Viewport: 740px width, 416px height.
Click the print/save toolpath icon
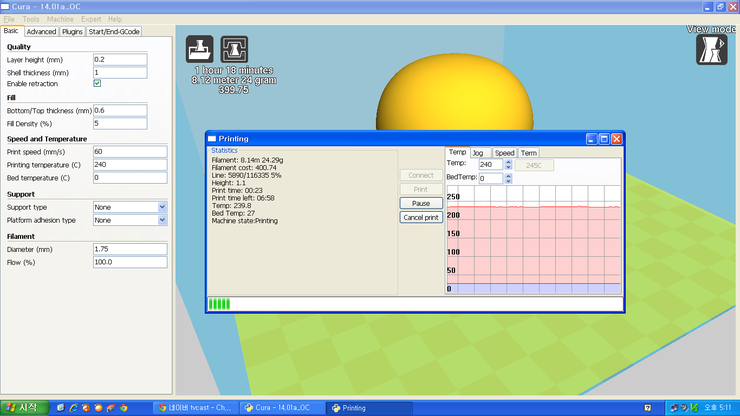[234, 49]
